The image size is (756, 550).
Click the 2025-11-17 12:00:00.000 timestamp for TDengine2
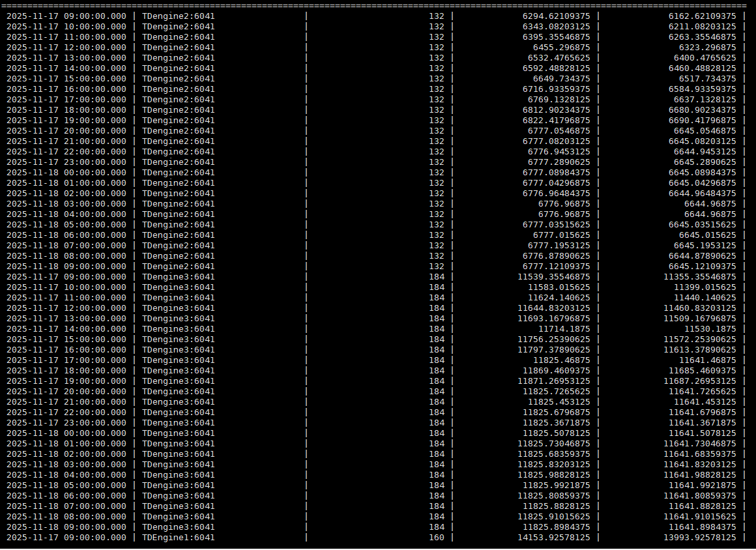click(x=66, y=48)
